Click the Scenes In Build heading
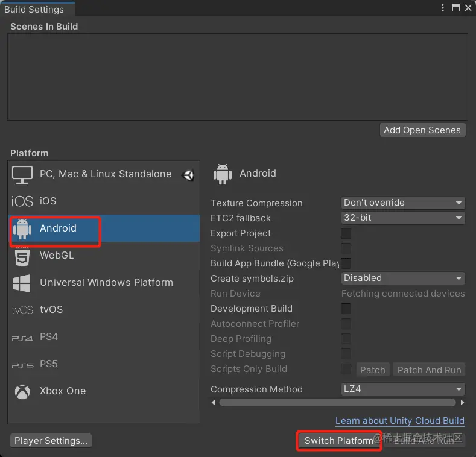Screen dimensions: 476x457 tap(44, 27)
